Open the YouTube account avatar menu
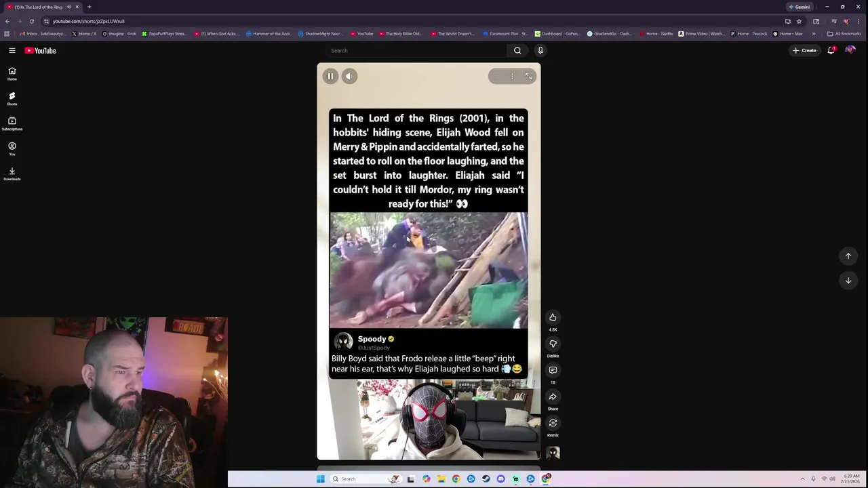 [850, 50]
